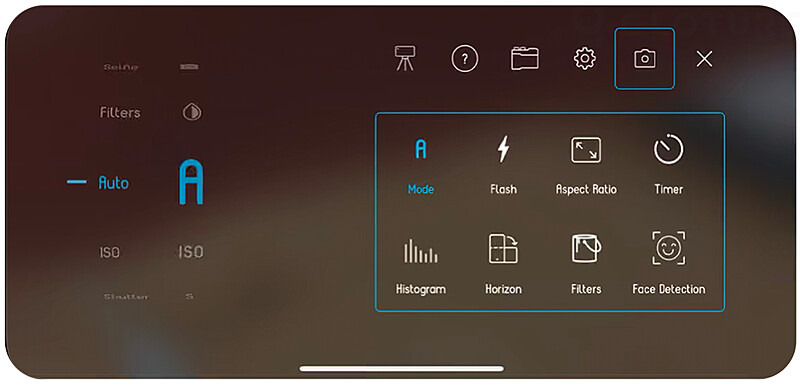Toggle the Horizon level icon
800x385 pixels.
tap(504, 249)
